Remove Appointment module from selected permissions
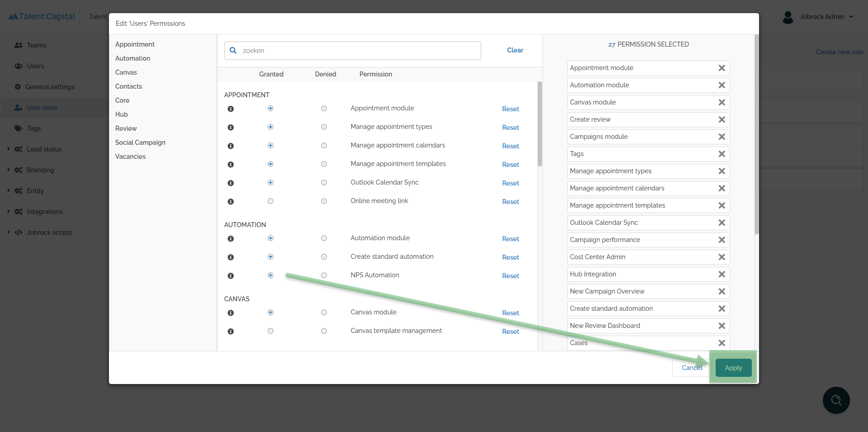The image size is (868, 432). click(x=722, y=68)
